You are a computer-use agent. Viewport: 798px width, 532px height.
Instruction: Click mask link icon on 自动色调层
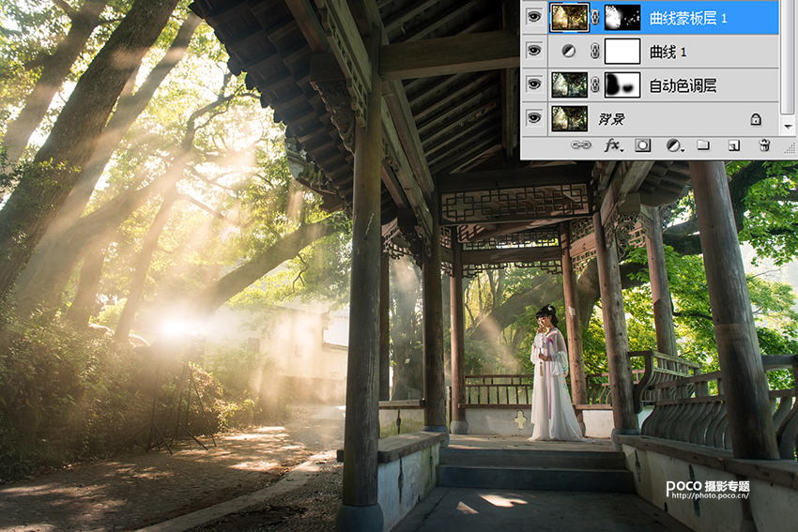[x=595, y=85]
